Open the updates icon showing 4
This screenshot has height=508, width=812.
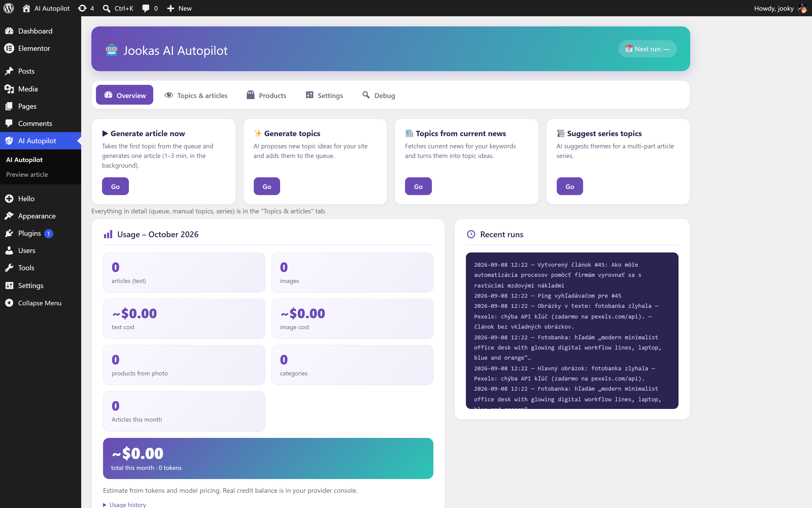(x=86, y=8)
